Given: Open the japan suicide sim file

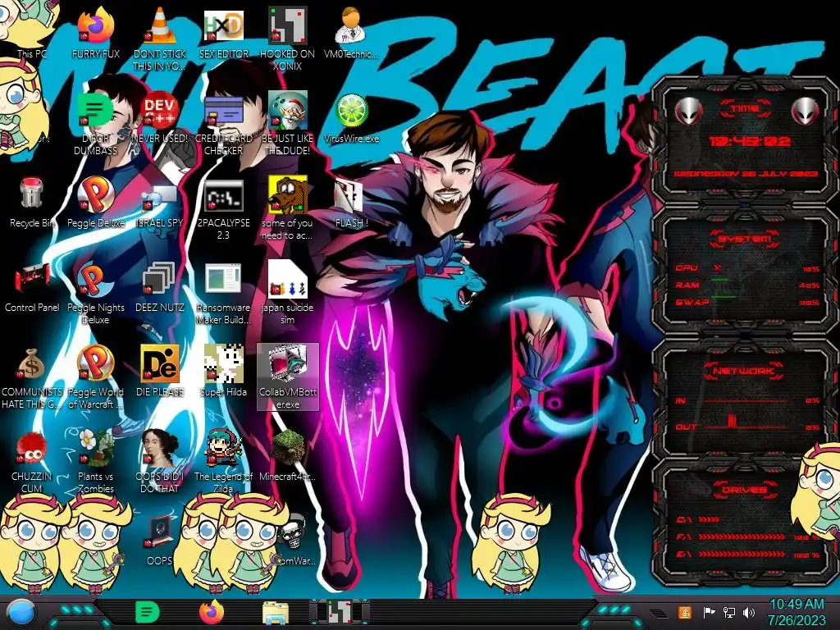Looking at the screenshot, I should [288, 293].
